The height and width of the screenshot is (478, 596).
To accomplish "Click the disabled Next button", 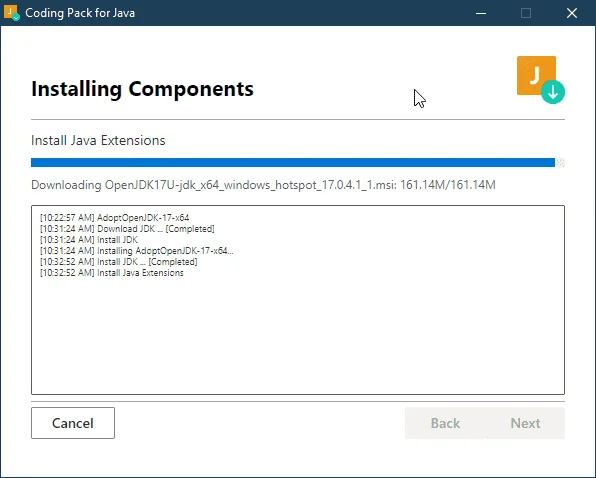I will [525, 423].
